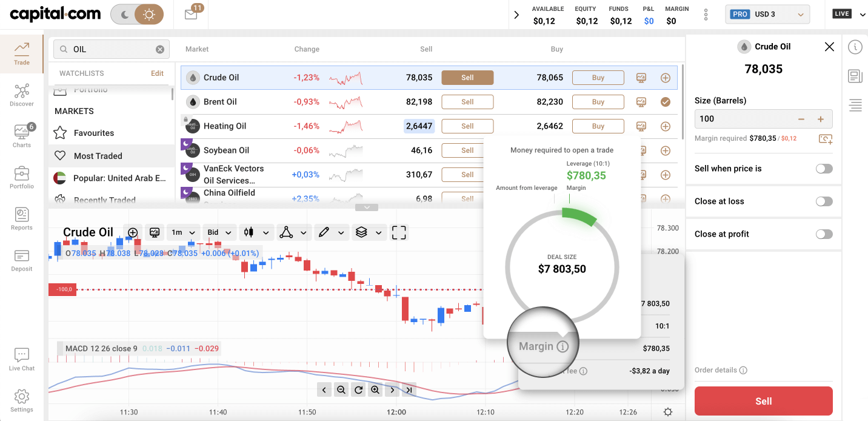Enable the Close at loss option

tap(824, 201)
